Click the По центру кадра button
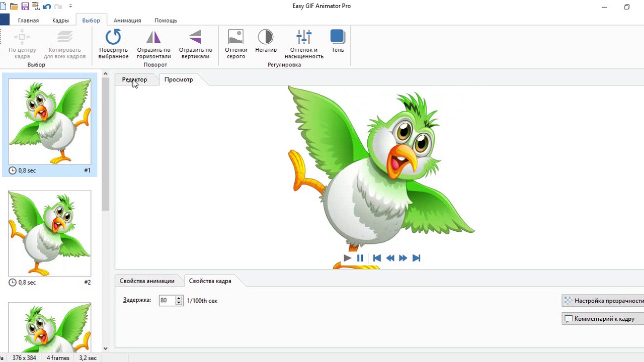The image size is (644, 362). click(23, 44)
